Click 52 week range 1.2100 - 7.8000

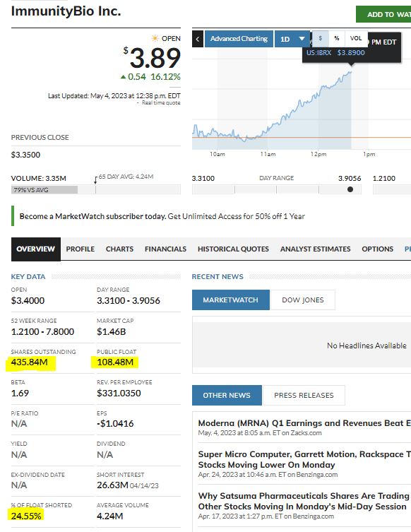[x=42, y=331]
